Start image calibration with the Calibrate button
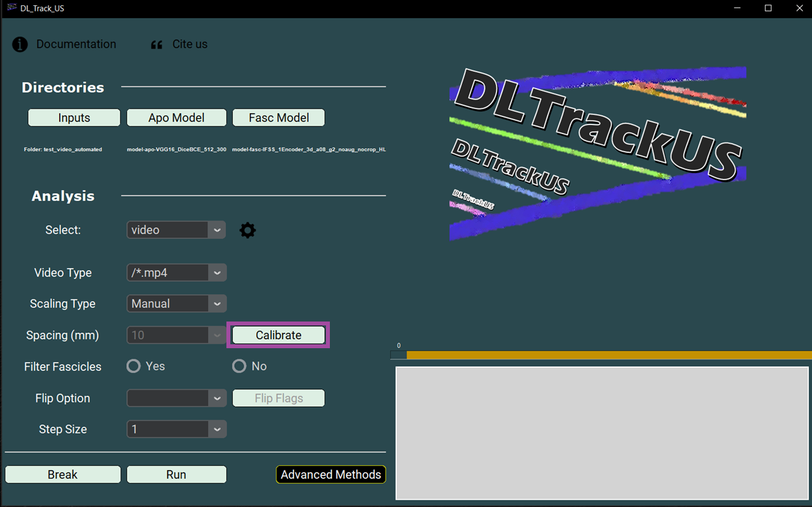Screen dimensions: 812x507 [278, 335]
